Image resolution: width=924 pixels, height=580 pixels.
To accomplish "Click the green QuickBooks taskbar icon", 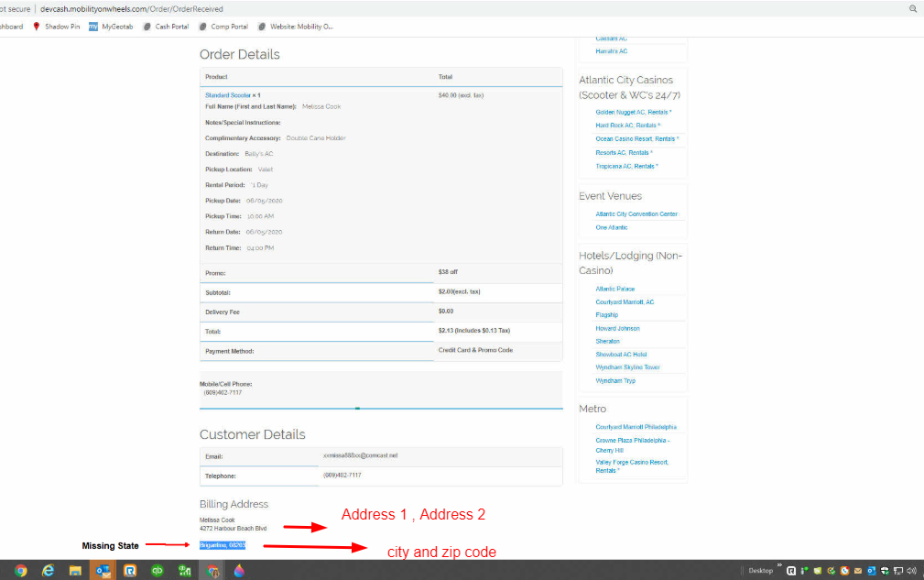I will [x=157, y=570].
